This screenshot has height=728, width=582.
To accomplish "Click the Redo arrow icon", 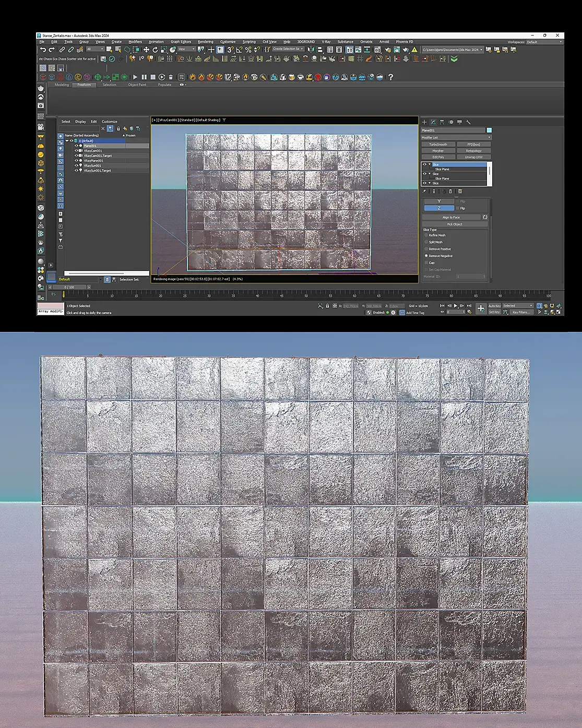I will click(x=51, y=50).
